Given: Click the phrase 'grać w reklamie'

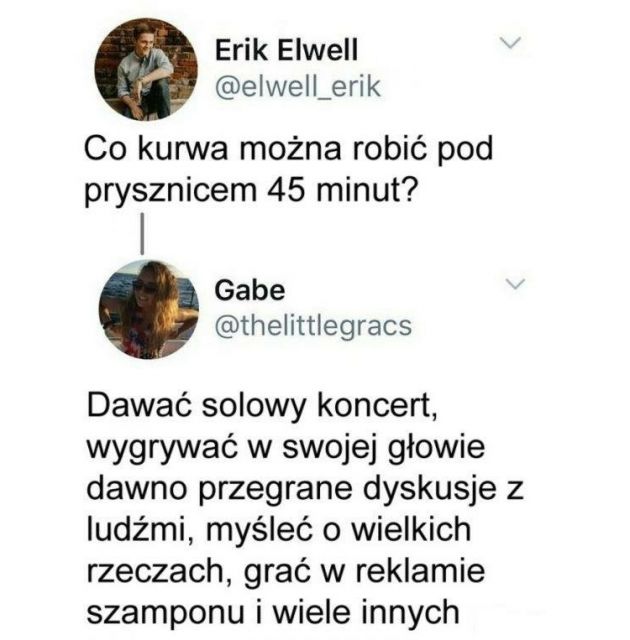Looking at the screenshot, I should click(x=364, y=571).
